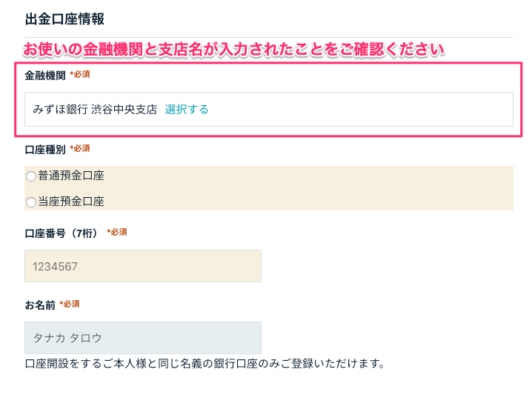Click the 金融機関 field label

pos(45,76)
